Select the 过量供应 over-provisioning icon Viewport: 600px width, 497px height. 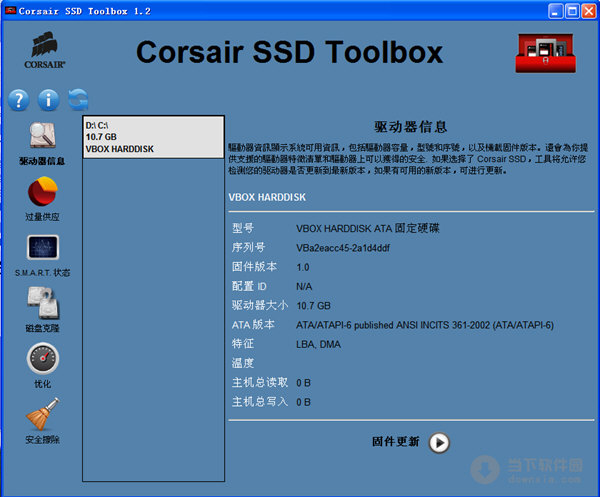tap(43, 190)
